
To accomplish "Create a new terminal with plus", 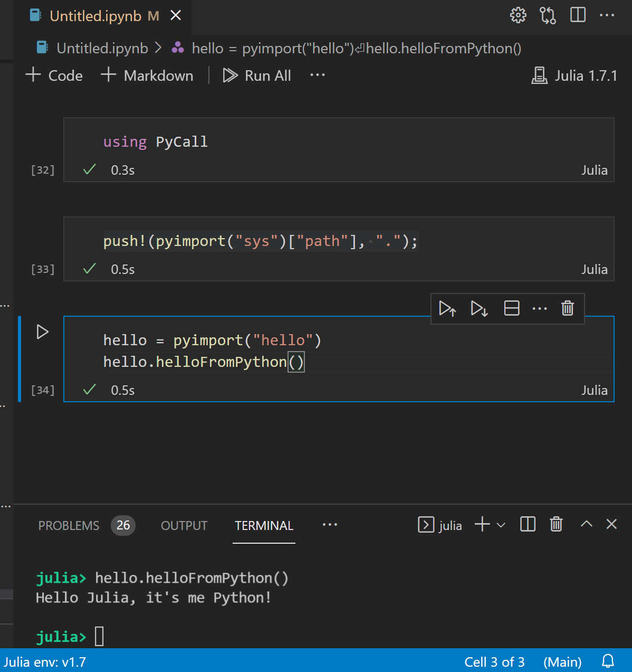I will click(482, 524).
